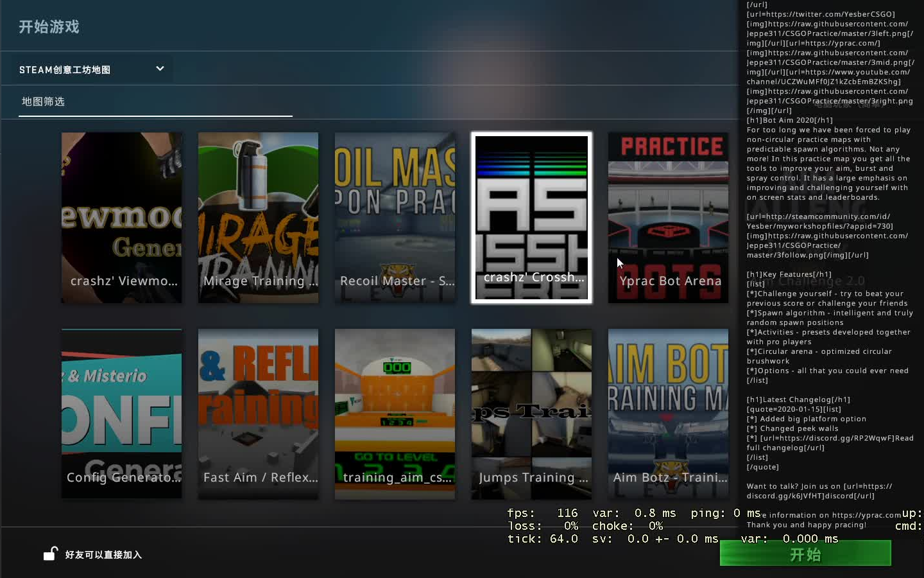Select the Config Generator map card
The image size is (924, 578).
point(122,414)
